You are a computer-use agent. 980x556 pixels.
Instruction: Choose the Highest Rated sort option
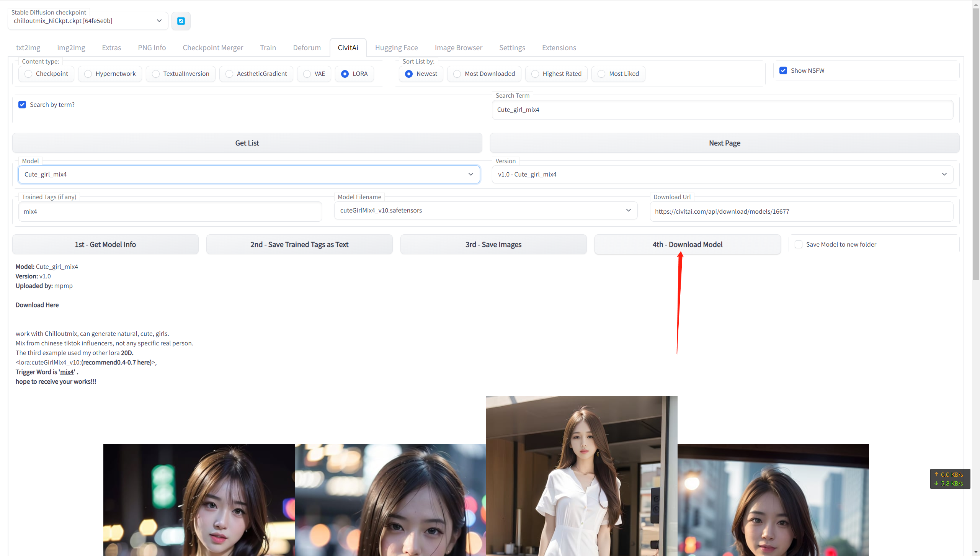coord(535,74)
